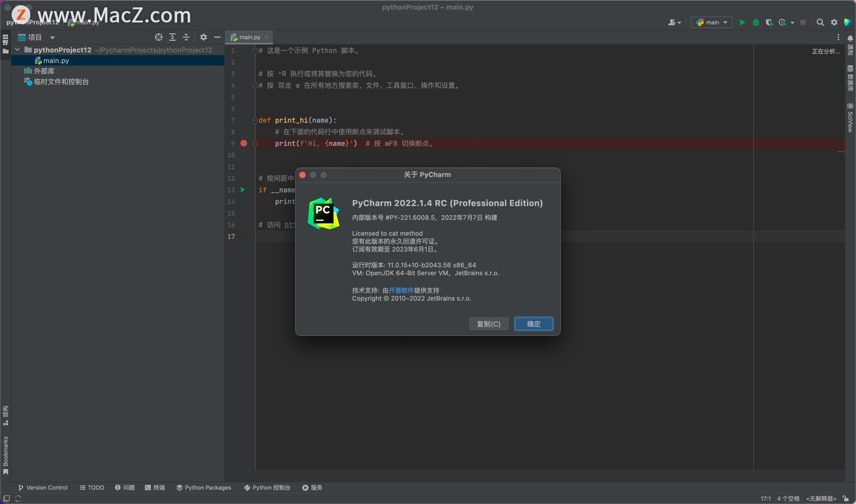856x504 pixels.
Task: Click pythonProject12 in the breadcrumb bar
Action: [32, 22]
